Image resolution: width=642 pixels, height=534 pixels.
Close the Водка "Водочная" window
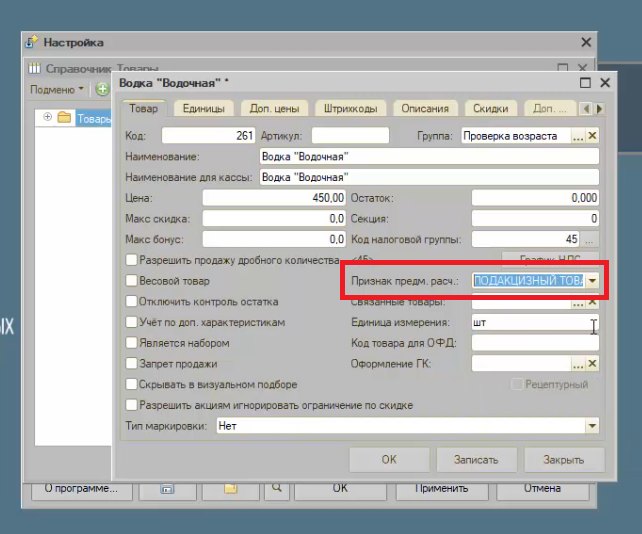[605, 83]
